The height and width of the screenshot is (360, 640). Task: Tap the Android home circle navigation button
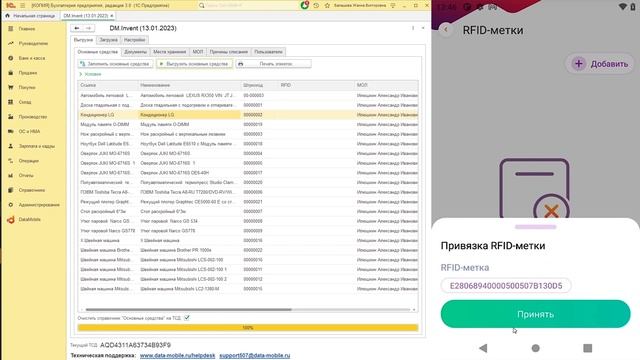pos(536,348)
